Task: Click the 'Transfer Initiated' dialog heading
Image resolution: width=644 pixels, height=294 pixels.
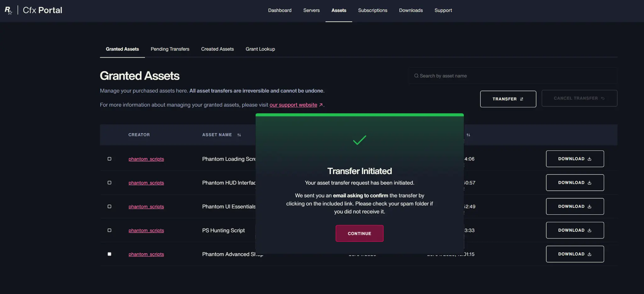Action: [x=360, y=171]
